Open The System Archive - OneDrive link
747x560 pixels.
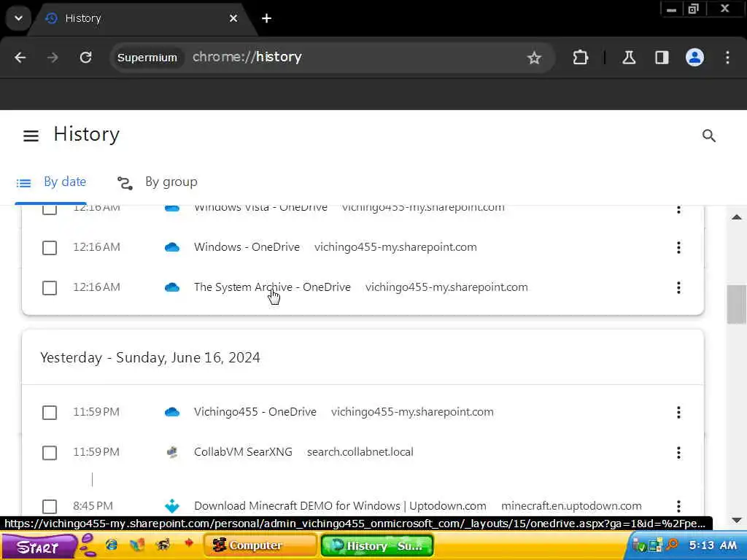click(272, 287)
